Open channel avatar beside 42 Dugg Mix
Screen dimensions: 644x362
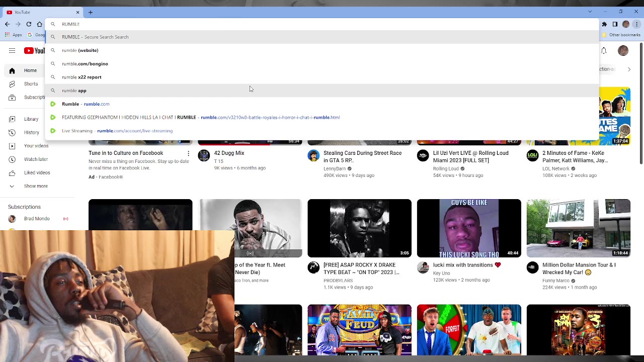(204, 155)
